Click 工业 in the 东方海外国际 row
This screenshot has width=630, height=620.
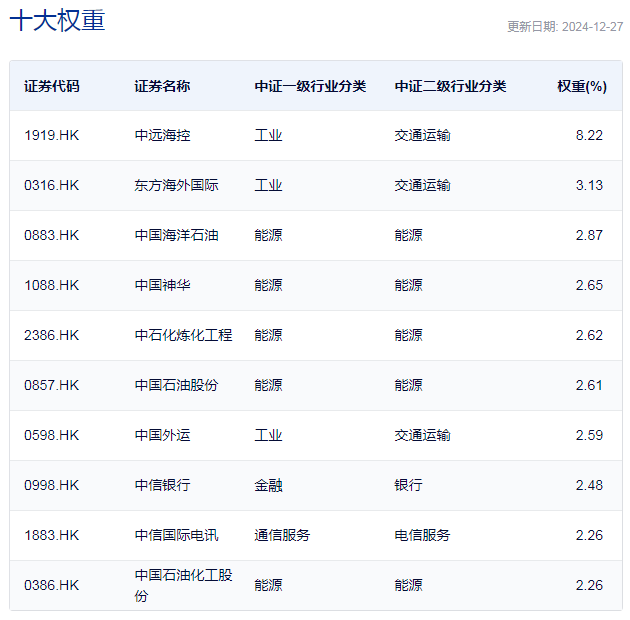pos(268,185)
